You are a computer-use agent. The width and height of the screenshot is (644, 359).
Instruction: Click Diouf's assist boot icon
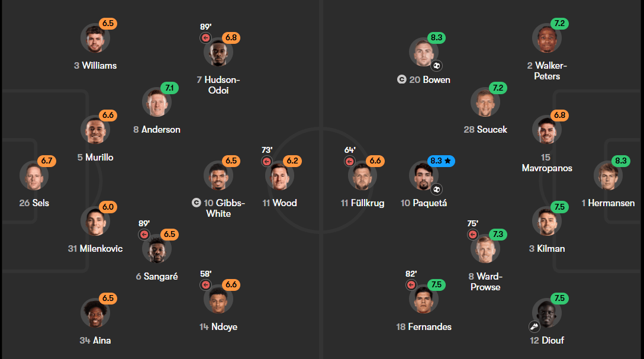pyautogui.click(x=534, y=326)
